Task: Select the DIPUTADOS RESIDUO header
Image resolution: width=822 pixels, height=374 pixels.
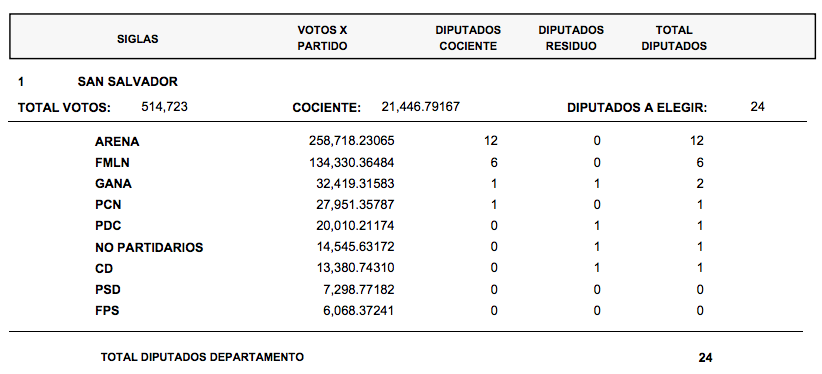Action: tap(571, 38)
